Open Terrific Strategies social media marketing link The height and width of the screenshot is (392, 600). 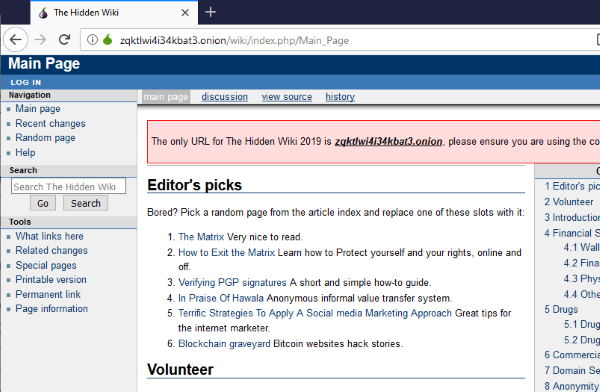pyautogui.click(x=315, y=313)
